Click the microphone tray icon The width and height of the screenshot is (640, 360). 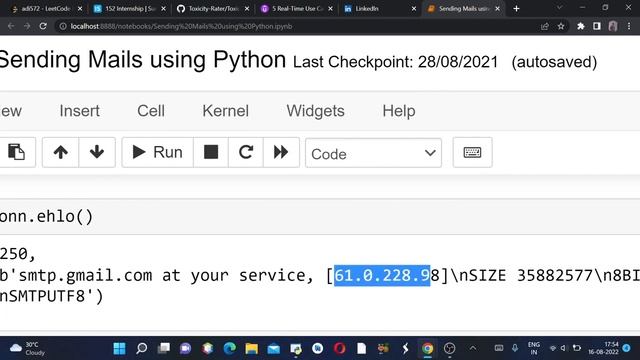tap(515, 348)
